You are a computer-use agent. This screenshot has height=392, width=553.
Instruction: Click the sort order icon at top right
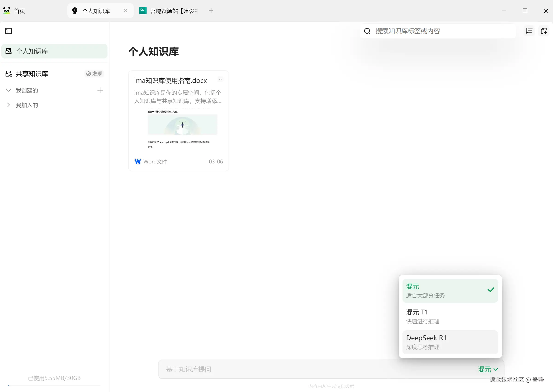529,31
